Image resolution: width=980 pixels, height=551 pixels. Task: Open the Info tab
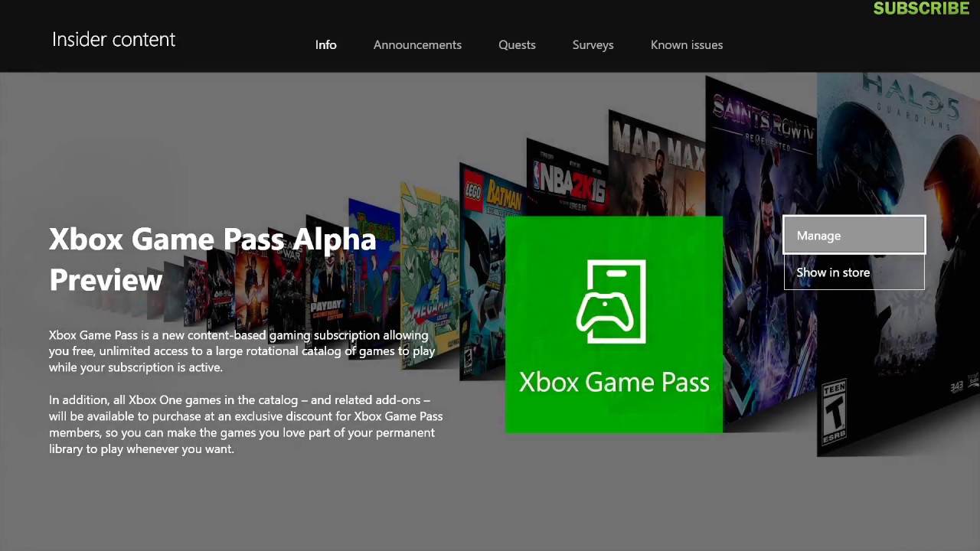(x=325, y=45)
